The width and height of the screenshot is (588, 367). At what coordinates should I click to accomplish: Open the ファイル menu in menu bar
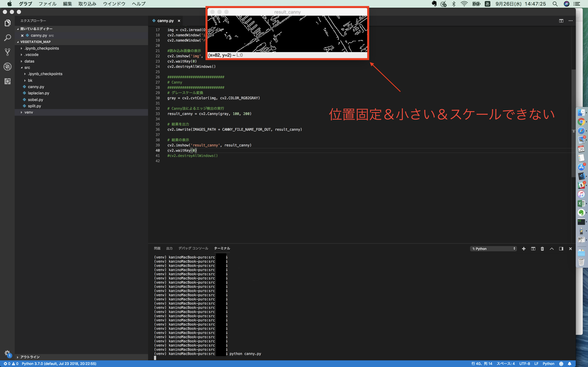click(x=47, y=4)
